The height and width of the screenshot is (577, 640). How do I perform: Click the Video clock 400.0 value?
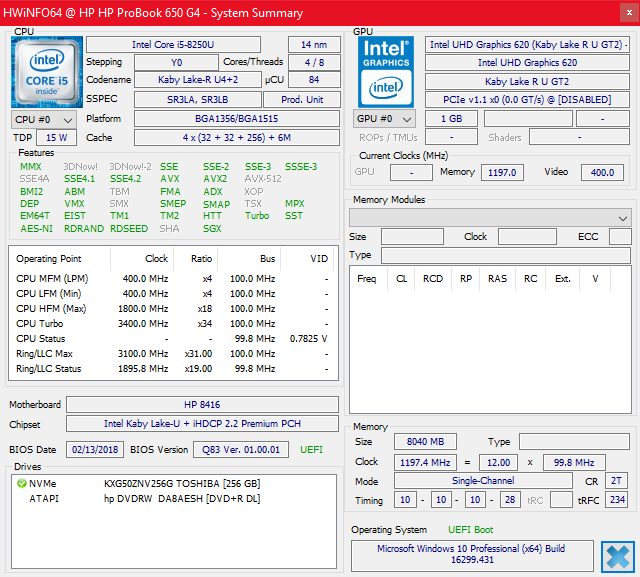click(602, 172)
